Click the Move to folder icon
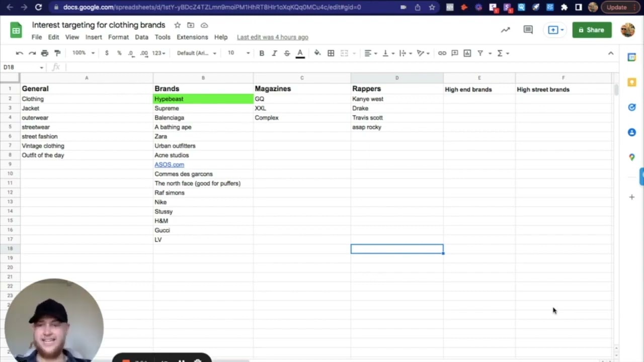 191,25
